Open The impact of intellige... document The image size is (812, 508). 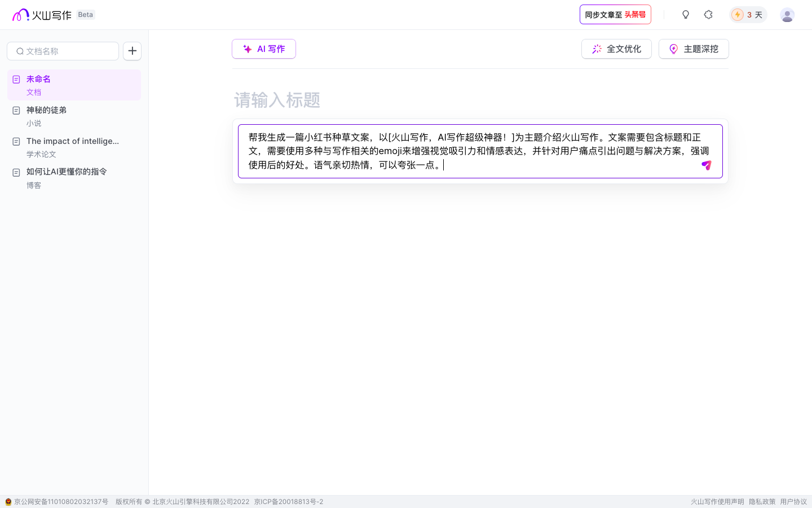[x=74, y=147]
